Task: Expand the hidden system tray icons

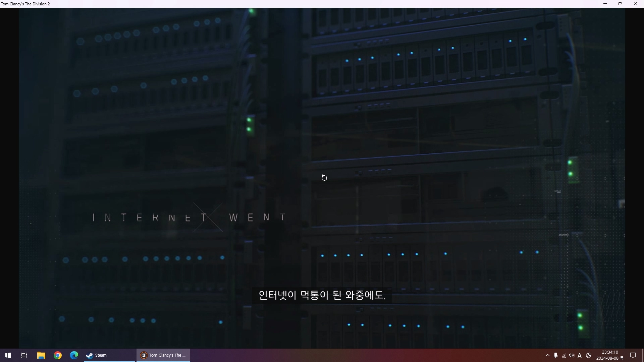Action: click(x=548, y=355)
